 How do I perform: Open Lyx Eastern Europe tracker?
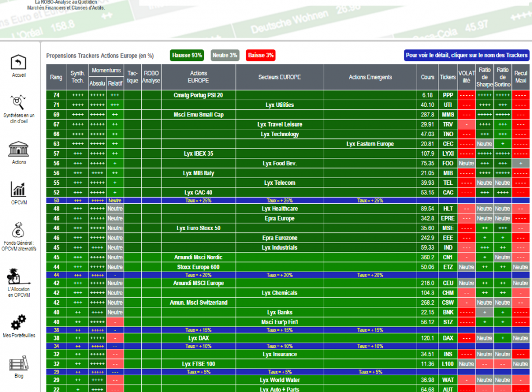[x=370, y=144]
